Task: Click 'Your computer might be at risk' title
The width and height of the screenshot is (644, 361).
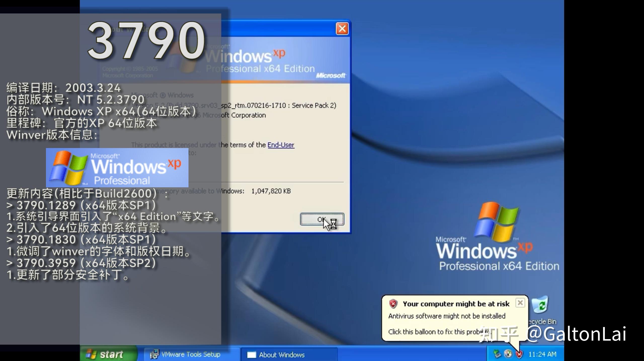Action: (456, 304)
